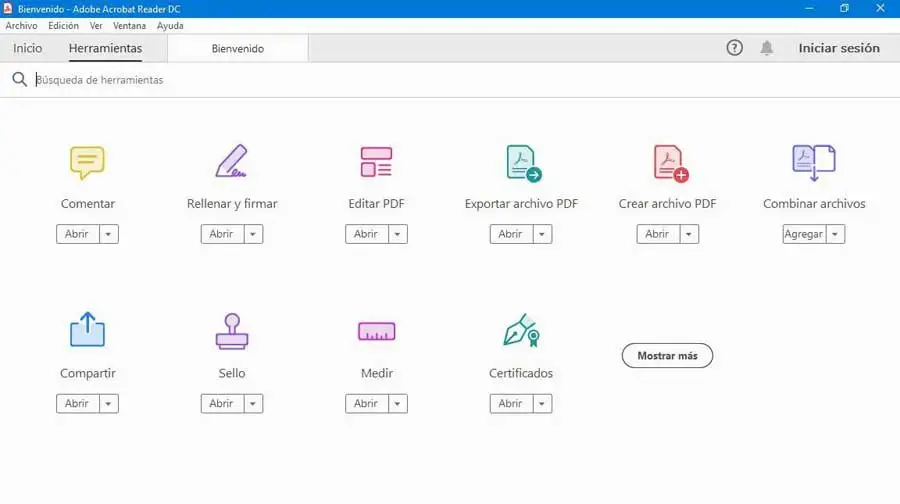The height and width of the screenshot is (504, 900).
Task: Click the Comentar label text
Action: pos(88,204)
